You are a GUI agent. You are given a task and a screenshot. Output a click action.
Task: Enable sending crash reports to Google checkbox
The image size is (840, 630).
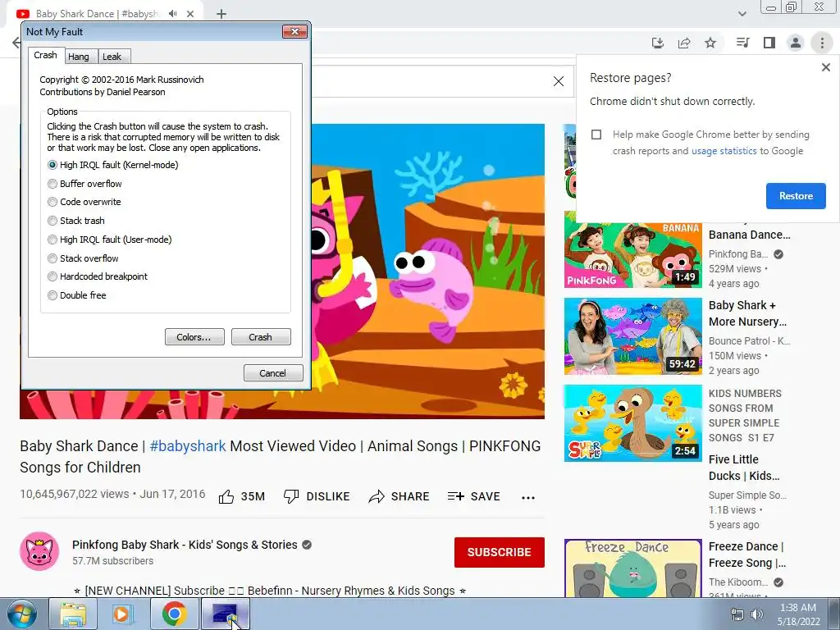596,135
